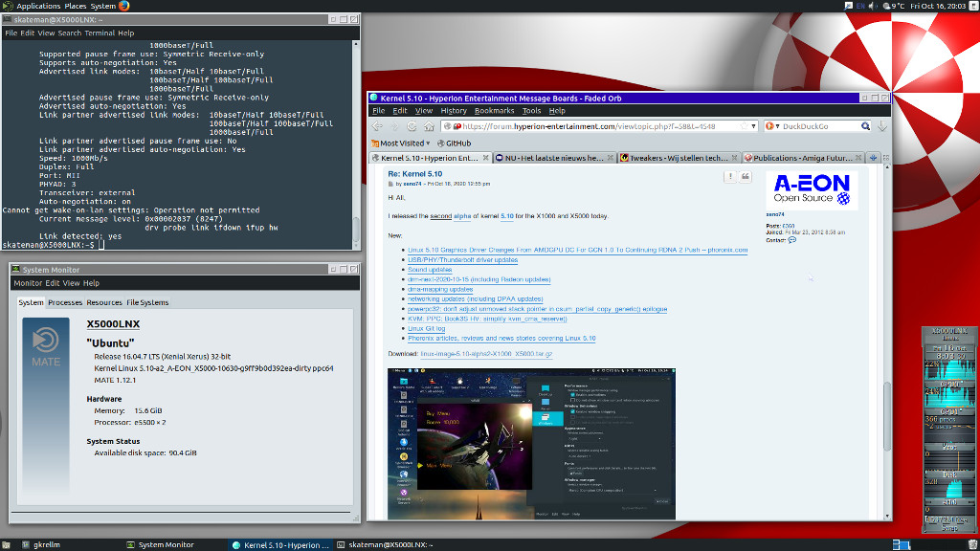The width and height of the screenshot is (980, 551).
Task: Click the search magnifier icon
Action: 865,126
